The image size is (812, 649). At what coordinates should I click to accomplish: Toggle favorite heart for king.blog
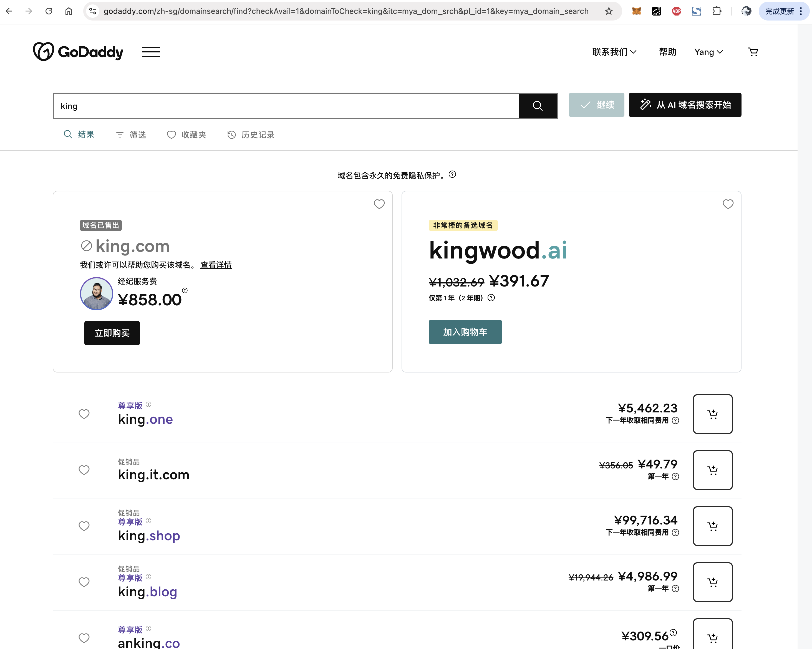click(x=84, y=582)
